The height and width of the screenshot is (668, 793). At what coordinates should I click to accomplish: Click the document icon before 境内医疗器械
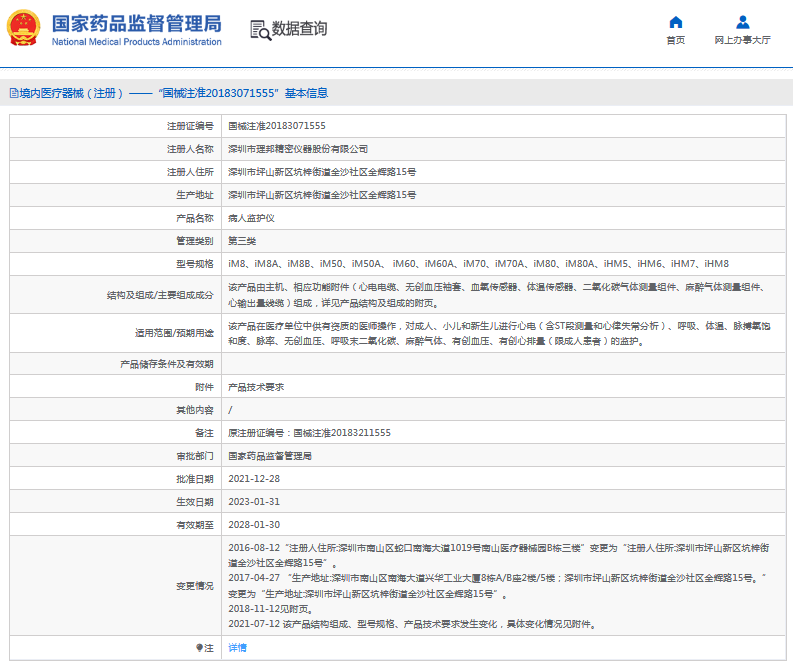coord(14,93)
